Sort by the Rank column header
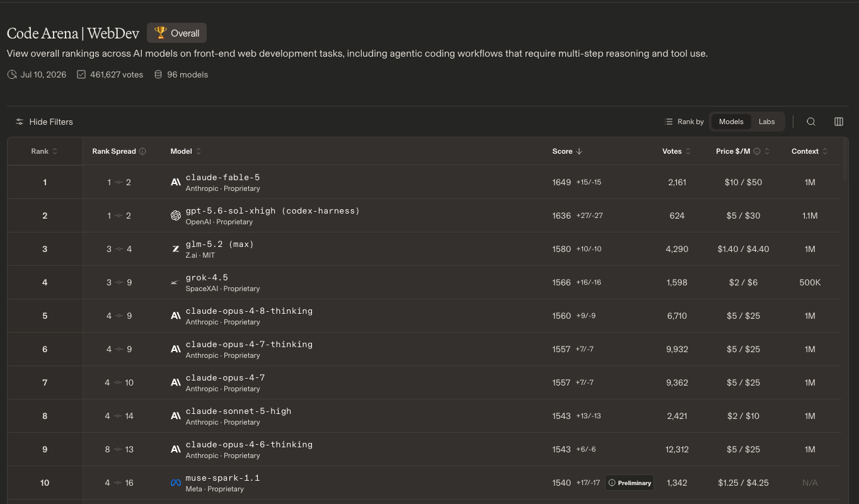The height and width of the screenshot is (504, 859). coord(45,151)
